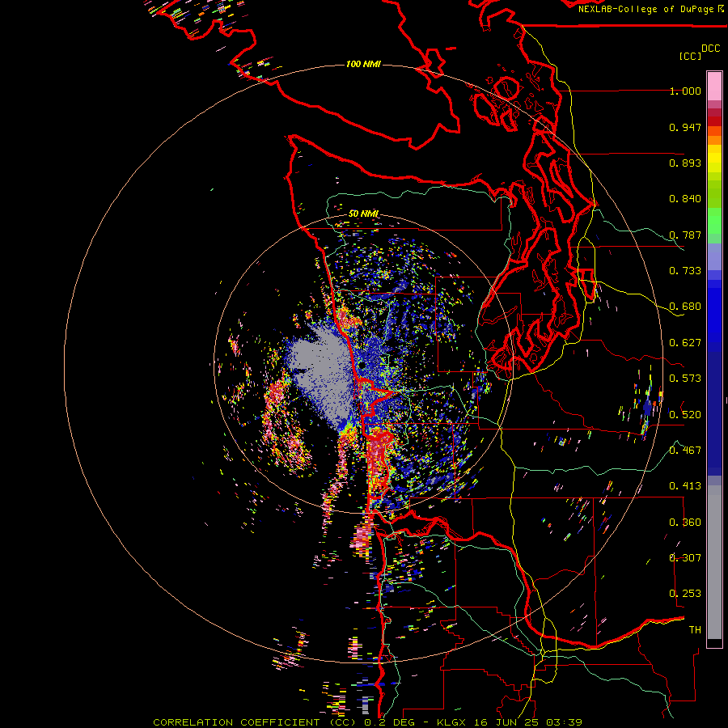Click the 0.787 legend value
Viewport: 728px width, 728px height.
pyautogui.click(x=685, y=235)
